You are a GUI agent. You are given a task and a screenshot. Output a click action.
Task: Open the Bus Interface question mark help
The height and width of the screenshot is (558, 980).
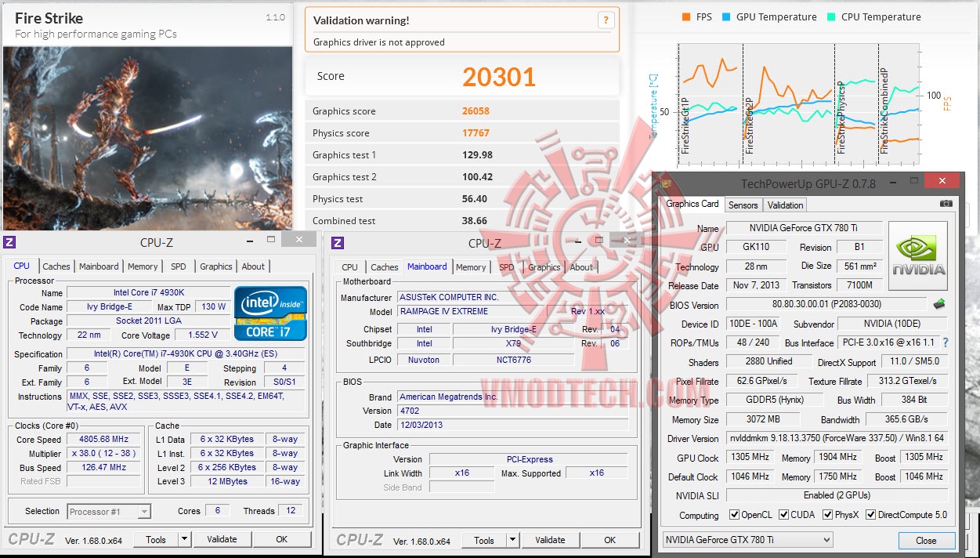tap(946, 342)
